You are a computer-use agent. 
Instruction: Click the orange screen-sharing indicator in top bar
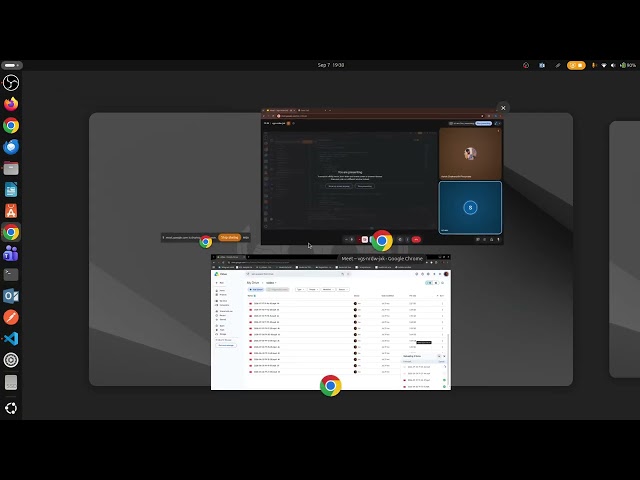576,65
